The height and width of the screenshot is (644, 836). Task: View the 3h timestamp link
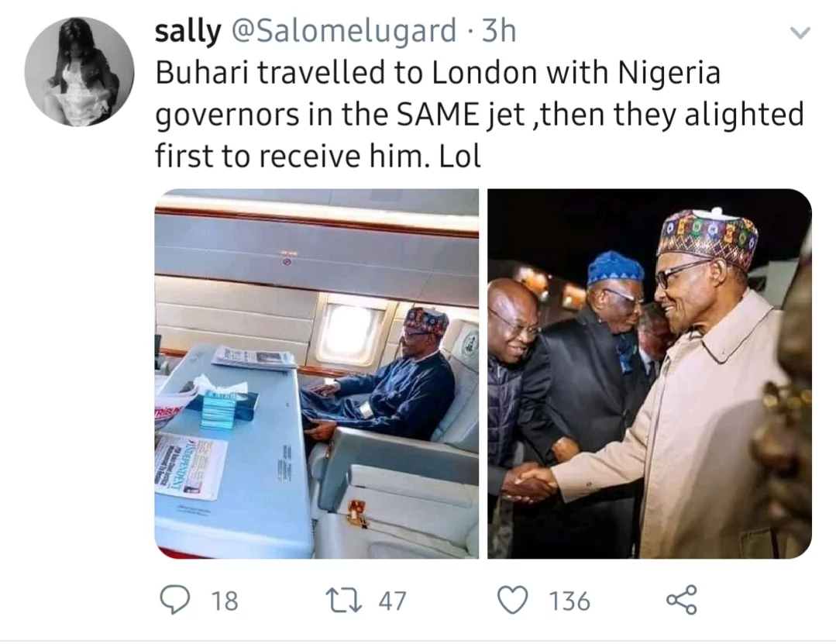point(499,30)
